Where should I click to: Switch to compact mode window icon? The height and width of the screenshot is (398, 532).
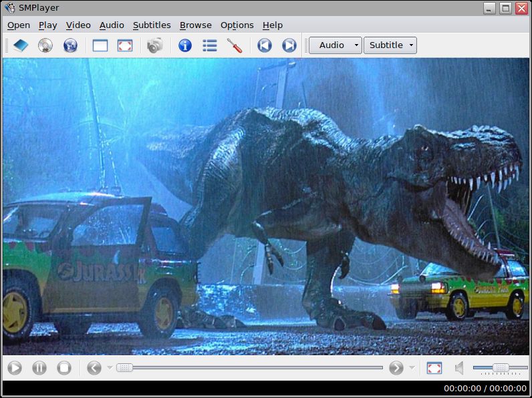click(x=100, y=45)
